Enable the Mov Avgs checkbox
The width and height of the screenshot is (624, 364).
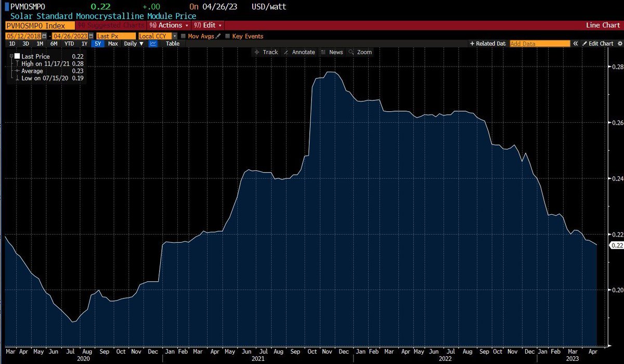click(x=183, y=36)
